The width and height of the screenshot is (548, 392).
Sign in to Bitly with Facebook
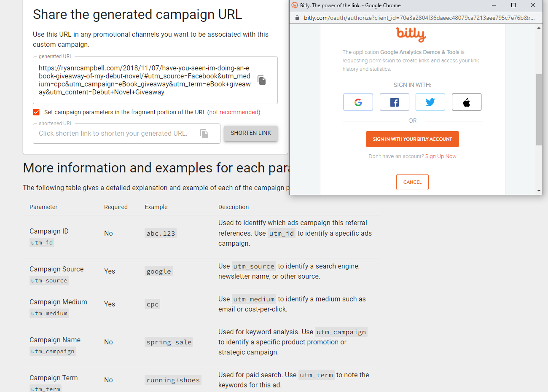(x=395, y=102)
